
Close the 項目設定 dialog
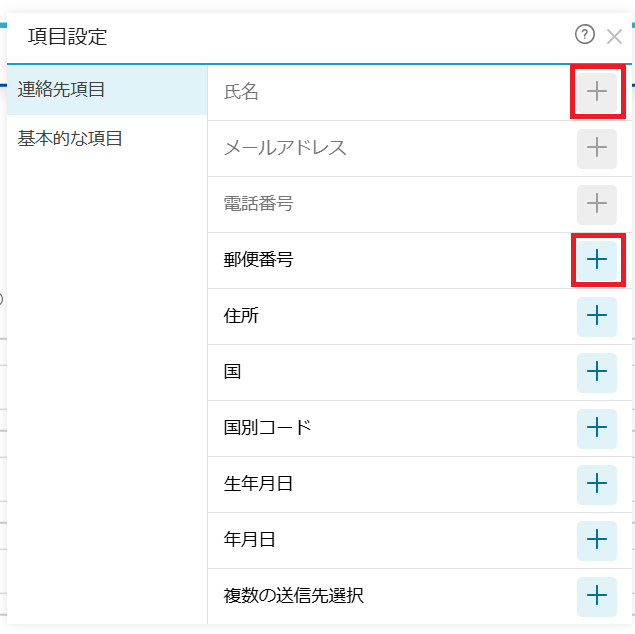(614, 37)
